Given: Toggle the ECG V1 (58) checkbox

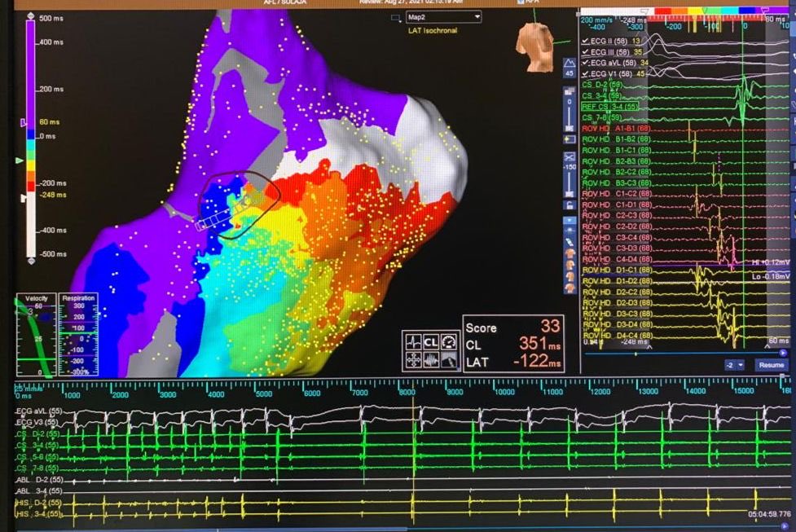Looking at the screenshot, I should [x=585, y=74].
